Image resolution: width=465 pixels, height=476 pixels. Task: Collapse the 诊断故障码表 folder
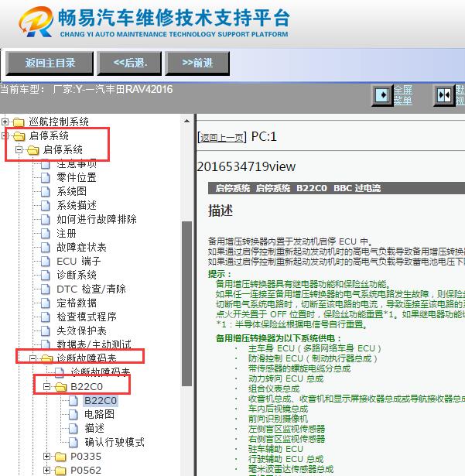coord(32,358)
